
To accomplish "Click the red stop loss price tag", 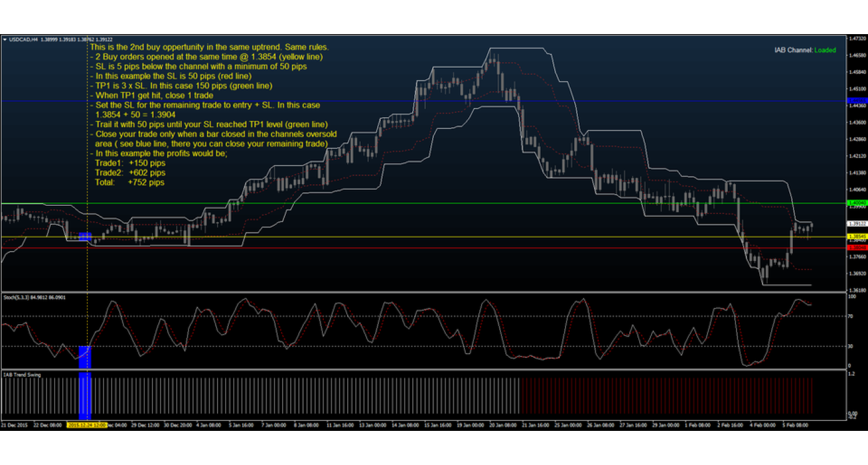I will [x=857, y=247].
